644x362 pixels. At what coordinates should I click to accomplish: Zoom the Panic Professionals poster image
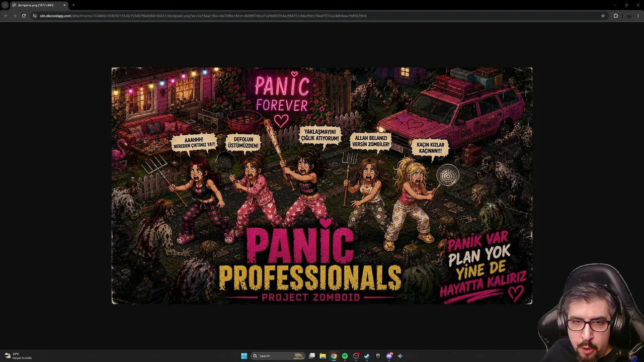pos(322,186)
